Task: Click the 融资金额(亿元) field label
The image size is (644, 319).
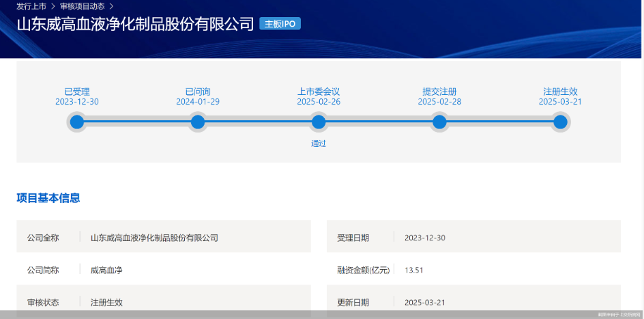Action: pos(364,270)
